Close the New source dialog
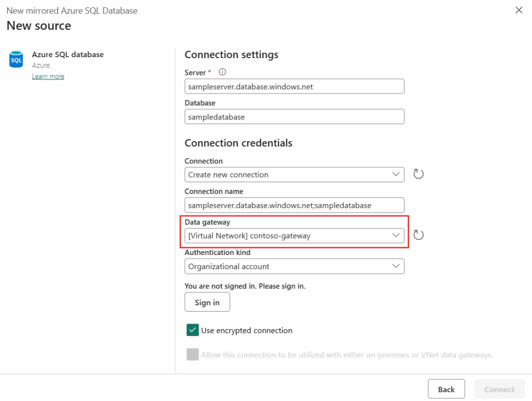This screenshot has width=532, height=401. [519, 10]
